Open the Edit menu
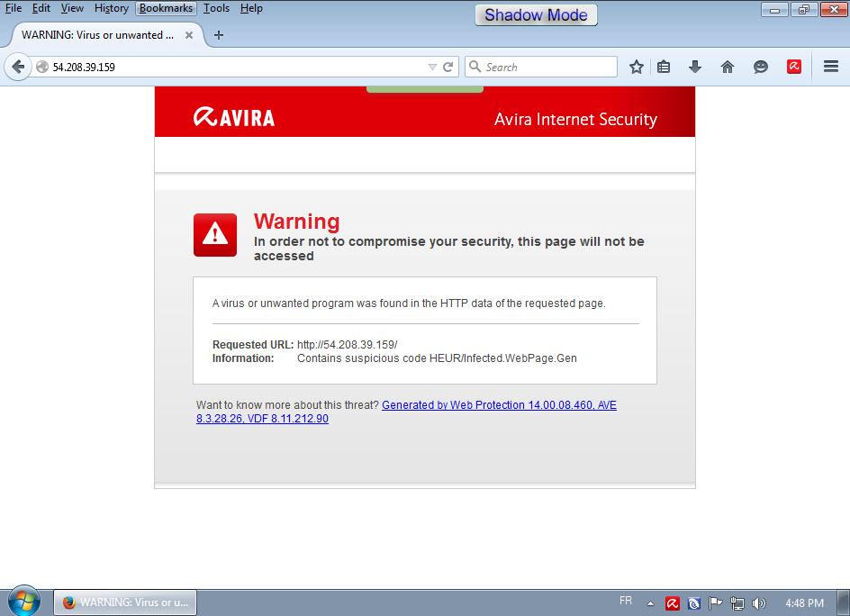The width and height of the screenshot is (850, 616). (x=41, y=8)
